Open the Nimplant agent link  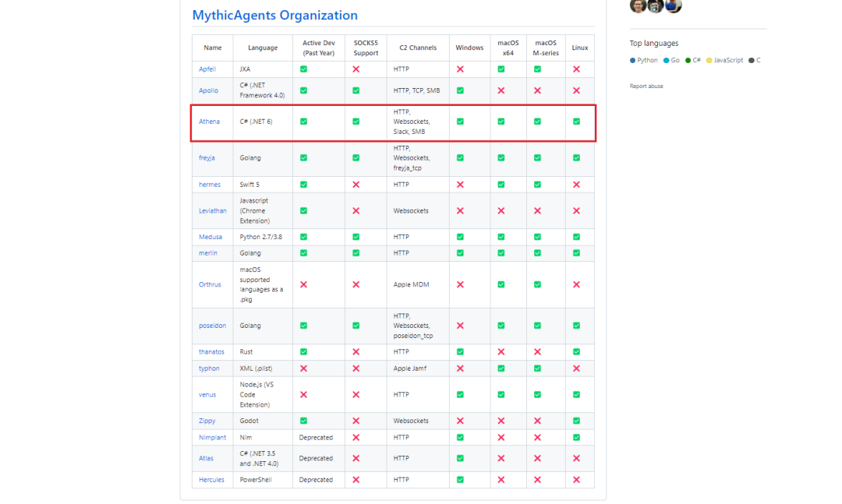212,438
